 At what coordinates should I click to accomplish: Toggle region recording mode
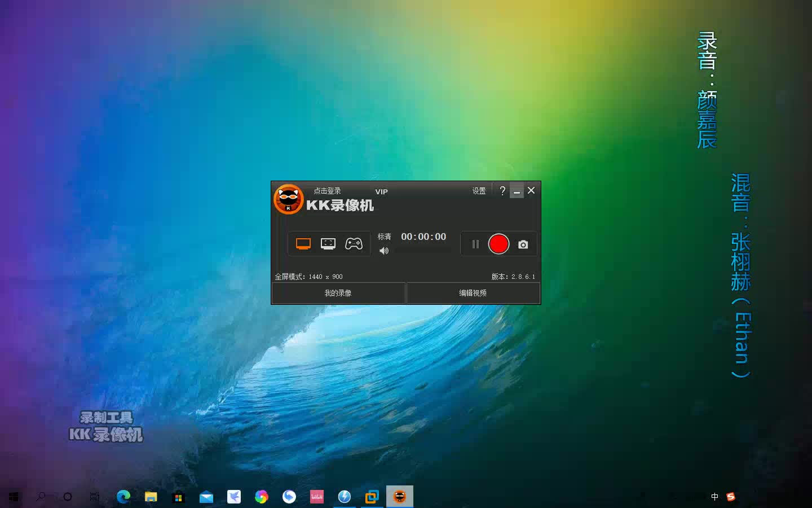tap(328, 243)
